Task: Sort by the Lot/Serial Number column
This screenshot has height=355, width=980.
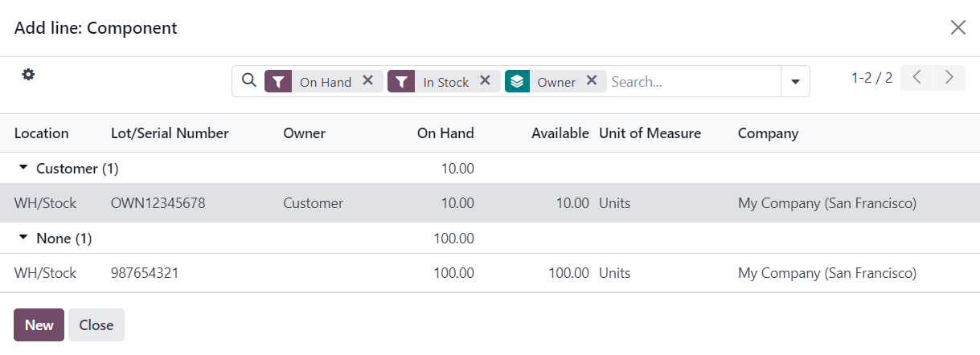Action: coord(170,133)
